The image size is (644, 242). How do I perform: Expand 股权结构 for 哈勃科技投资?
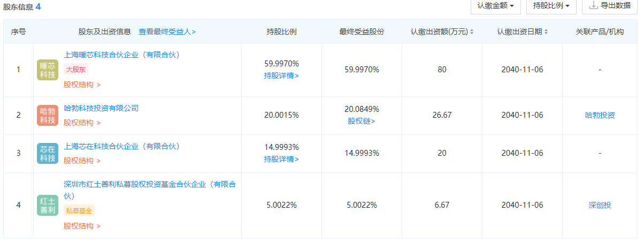82,123
